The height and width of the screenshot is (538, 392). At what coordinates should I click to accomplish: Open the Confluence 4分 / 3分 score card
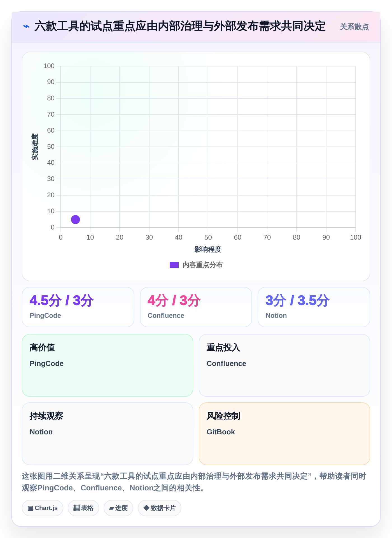(196, 307)
